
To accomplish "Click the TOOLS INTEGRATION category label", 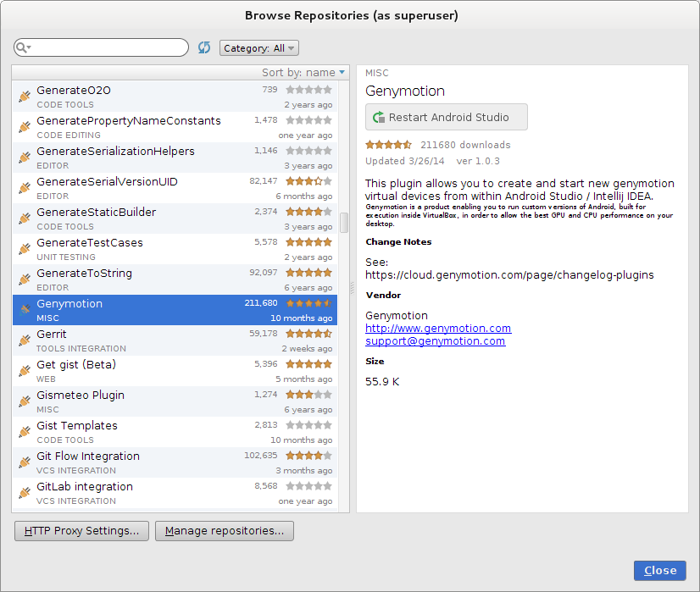I will pyautogui.click(x=81, y=349).
